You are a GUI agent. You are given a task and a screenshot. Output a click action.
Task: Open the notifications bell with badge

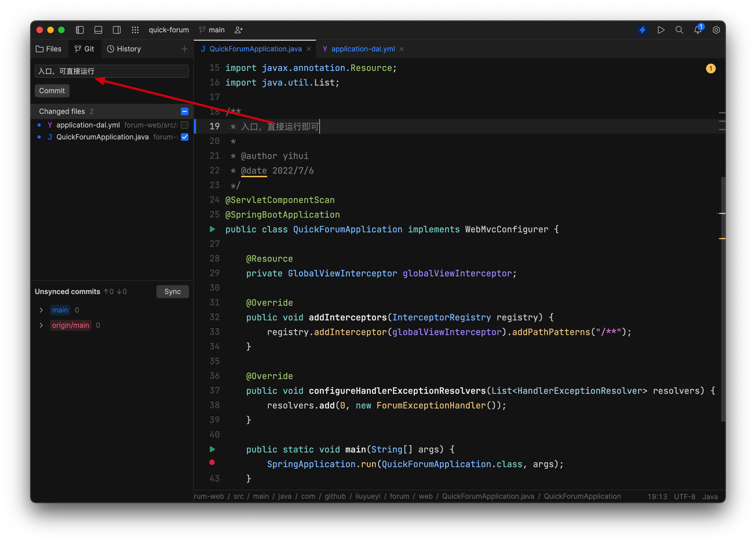[x=698, y=30]
